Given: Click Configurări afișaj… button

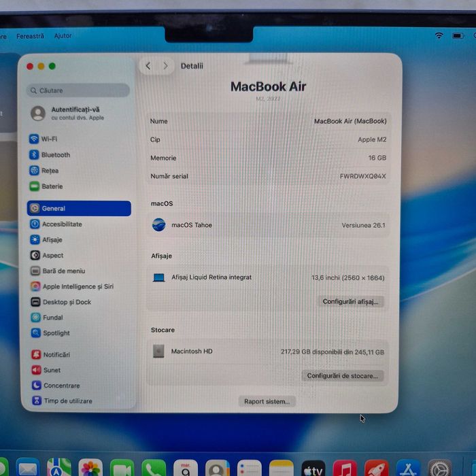Looking at the screenshot, I should 351,301.
